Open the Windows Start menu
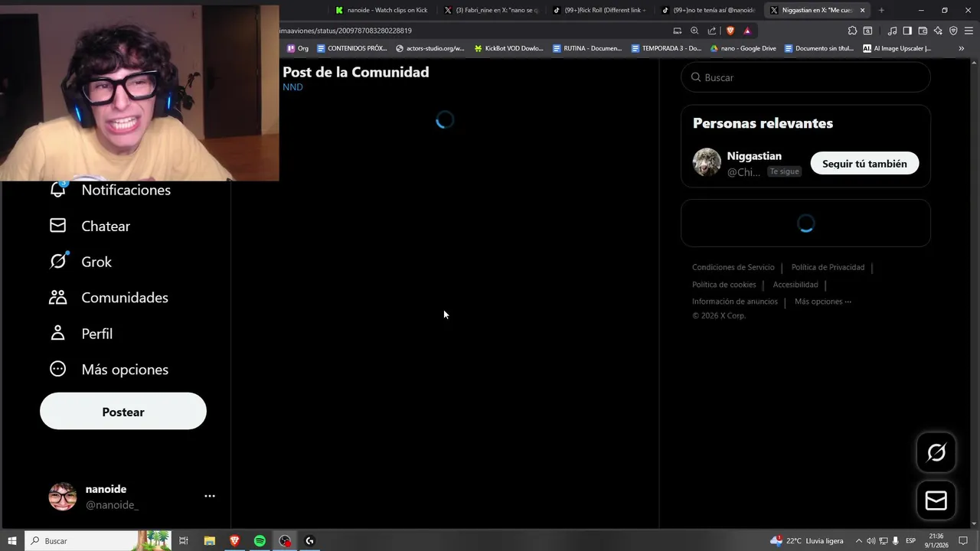Viewport: 980px width, 551px height. 12,541
